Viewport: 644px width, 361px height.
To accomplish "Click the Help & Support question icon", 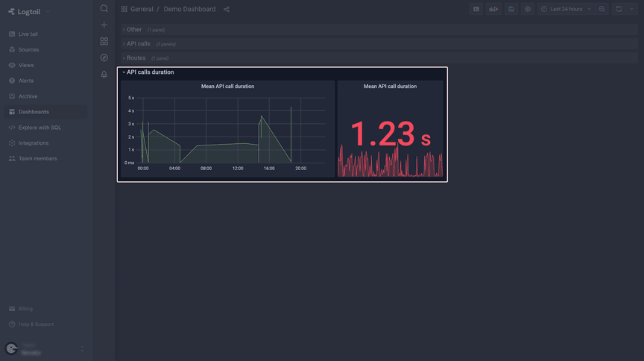I will click(x=12, y=324).
